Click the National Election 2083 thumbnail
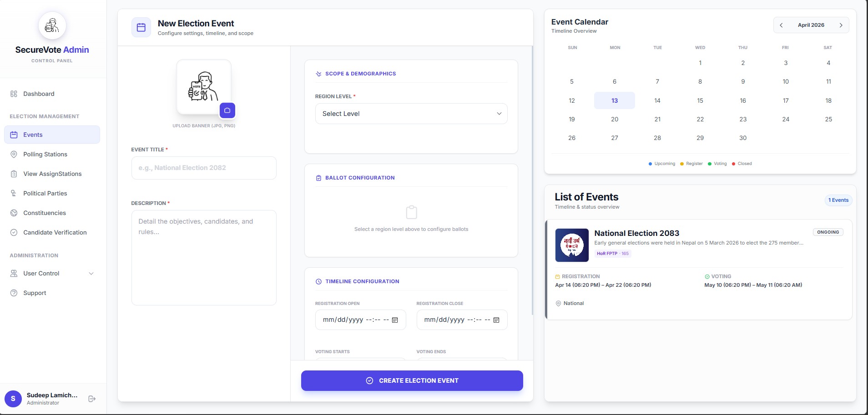868x415 pixels. [x=572, y=245]
